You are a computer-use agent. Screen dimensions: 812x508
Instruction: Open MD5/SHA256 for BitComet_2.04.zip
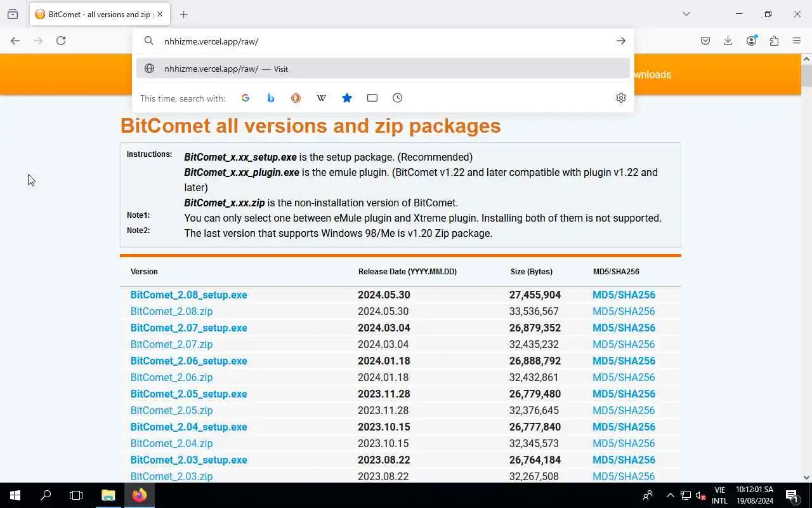pyautogui.click(x=624, y=443)
